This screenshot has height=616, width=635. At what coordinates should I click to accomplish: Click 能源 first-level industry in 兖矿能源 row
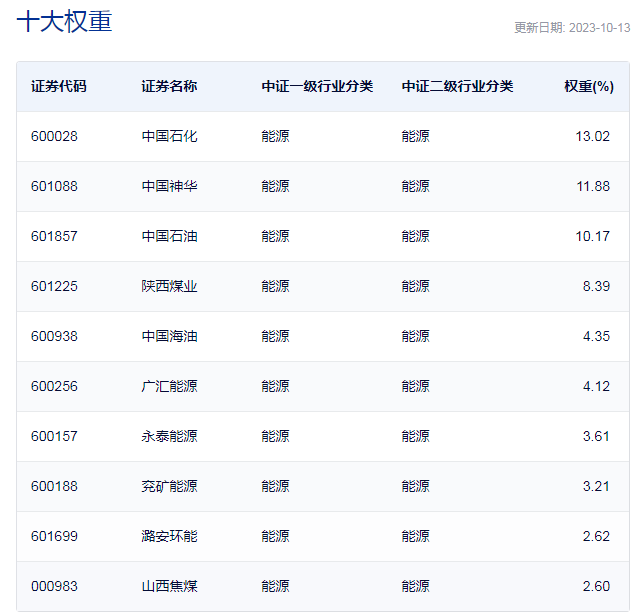pos(275,486)
